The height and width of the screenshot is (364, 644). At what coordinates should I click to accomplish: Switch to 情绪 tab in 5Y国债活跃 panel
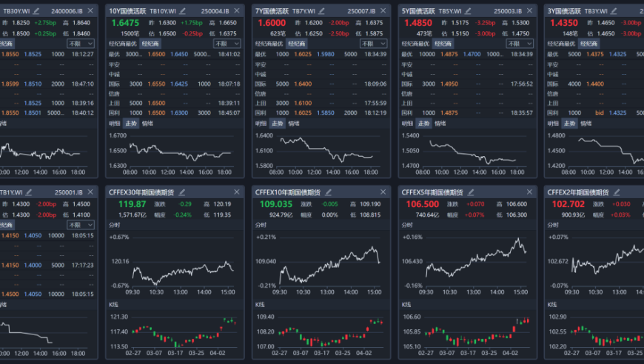pos(440,124)
